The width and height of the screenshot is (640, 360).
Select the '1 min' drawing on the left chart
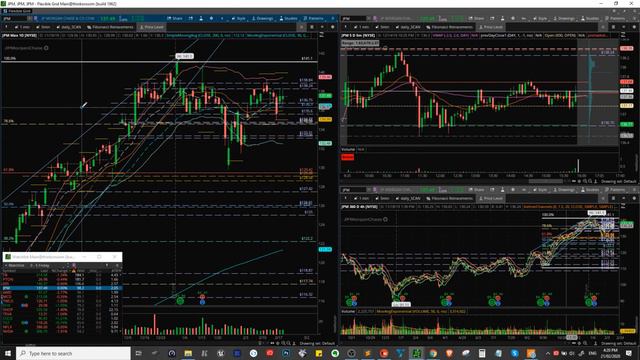22,27
